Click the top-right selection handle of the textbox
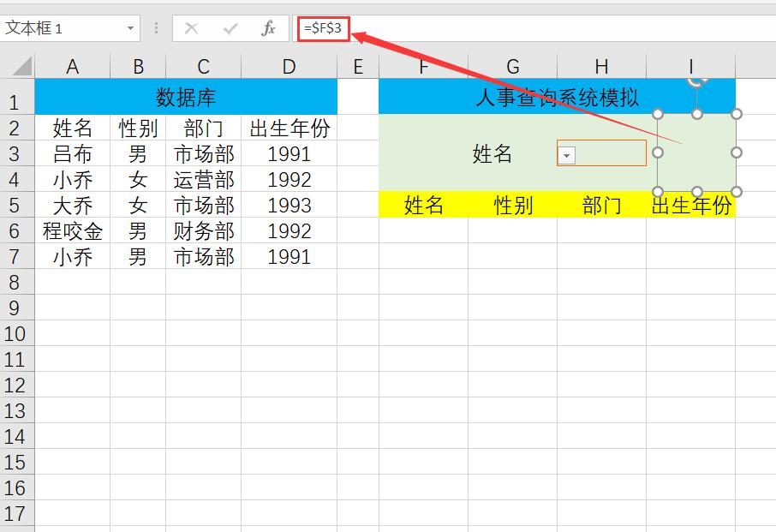This screenshot has width=776, height=532. [x=735, y=112]
